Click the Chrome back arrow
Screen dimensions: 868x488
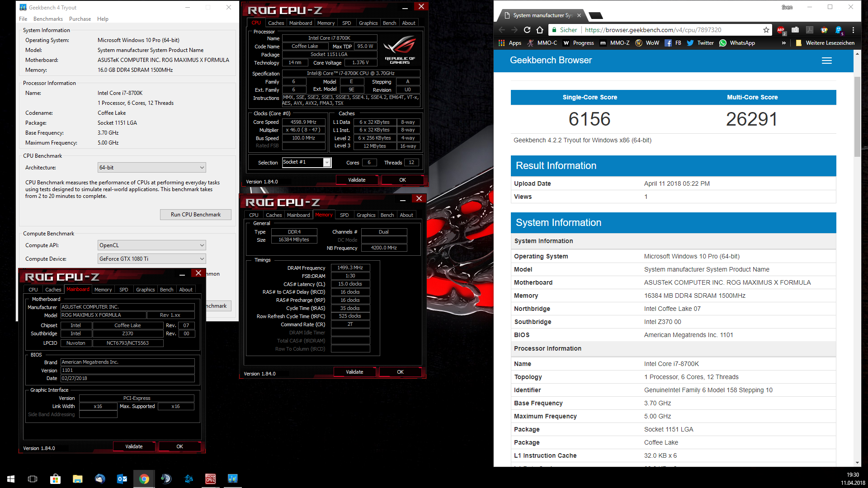coord(502,30)
